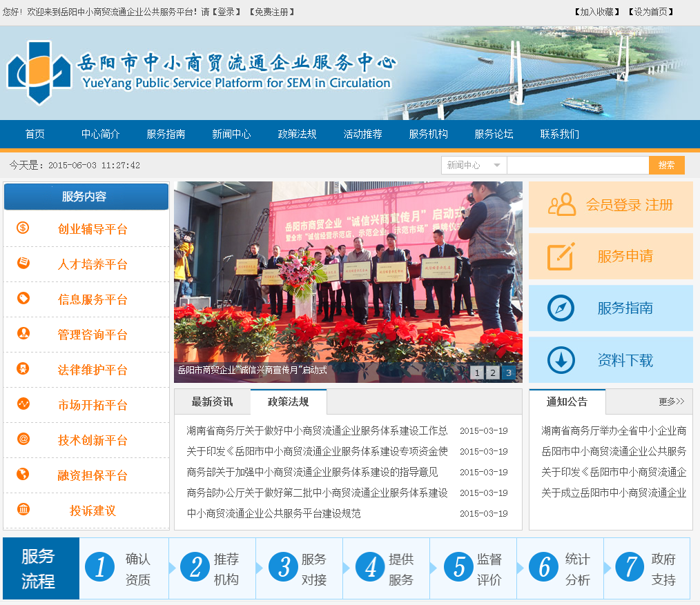Click the member login people icon
The height and width of the screenshot is (605, 700).
[561, 205]
